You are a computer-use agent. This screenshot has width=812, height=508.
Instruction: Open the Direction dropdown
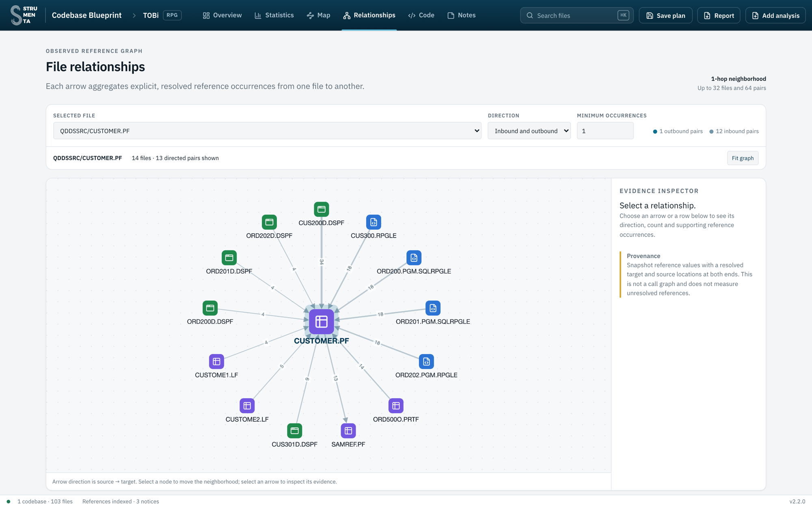click(529, 131)
